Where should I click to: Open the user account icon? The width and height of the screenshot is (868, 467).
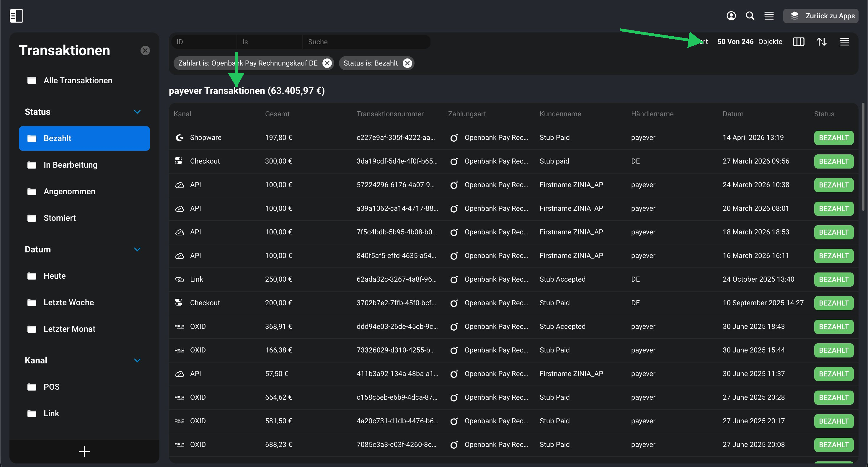731,16
